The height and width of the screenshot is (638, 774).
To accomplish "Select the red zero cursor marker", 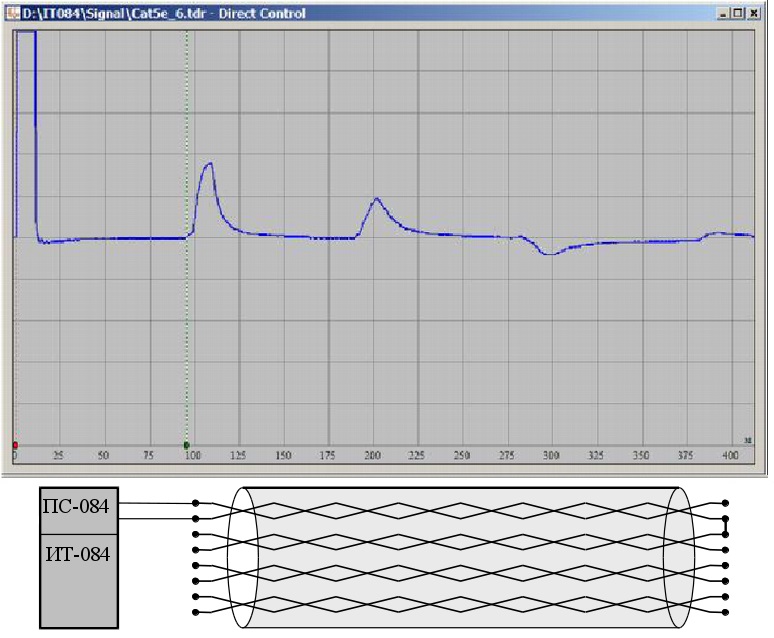I will click(15, 445).
